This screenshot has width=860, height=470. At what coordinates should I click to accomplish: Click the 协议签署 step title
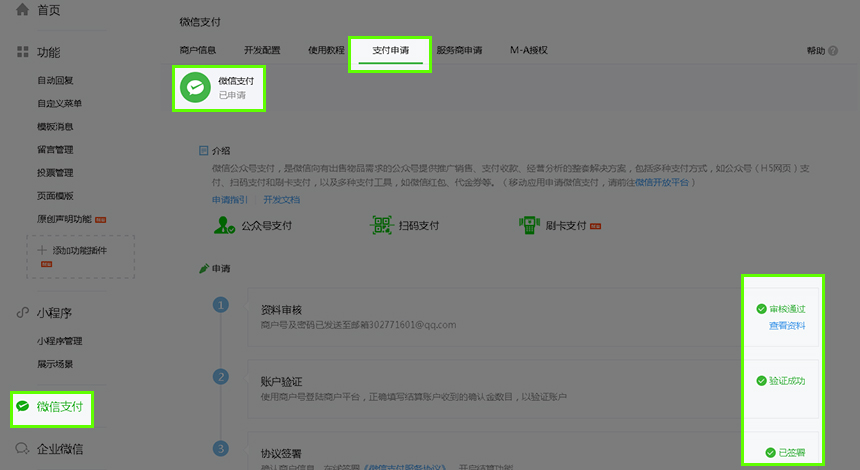(x=281, y=454)
